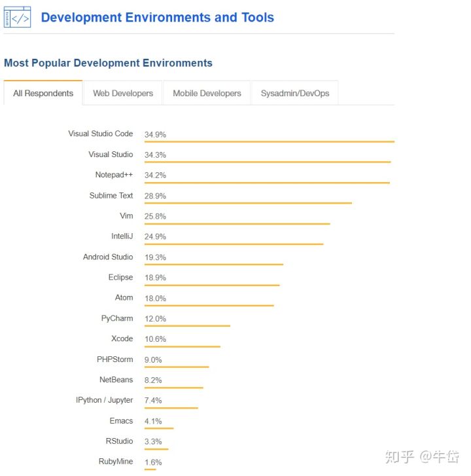Screen dimensions: 471x476
Task: Select the Eclipse row label
Action: (120, 277)
